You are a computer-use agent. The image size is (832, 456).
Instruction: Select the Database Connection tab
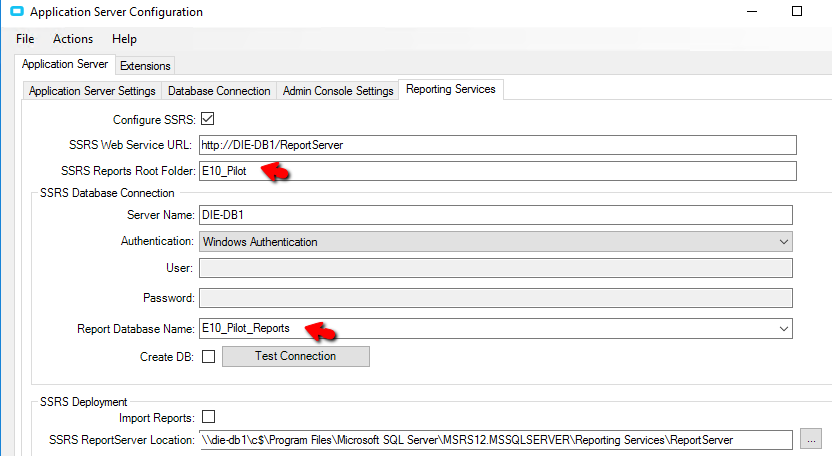point(219,91)
